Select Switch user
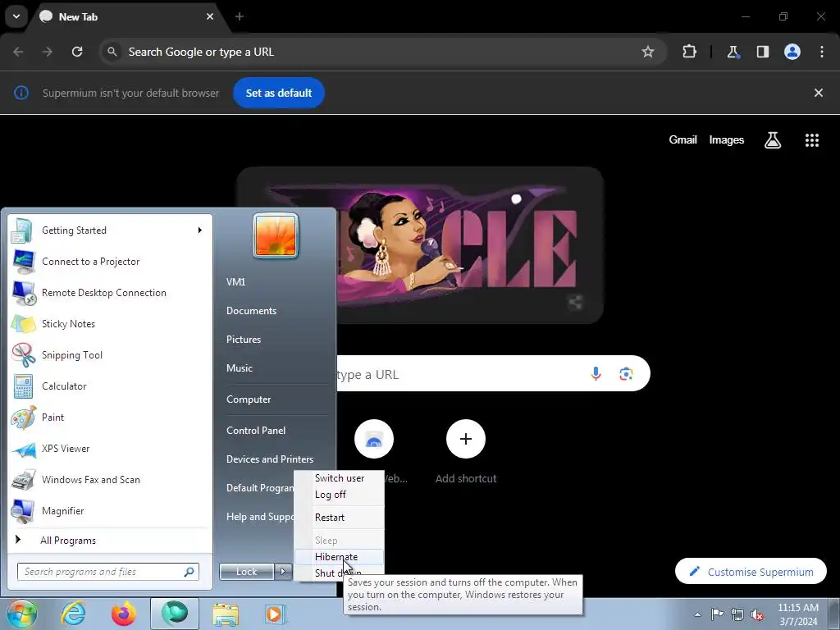The image size is (840, 630). 340,478
